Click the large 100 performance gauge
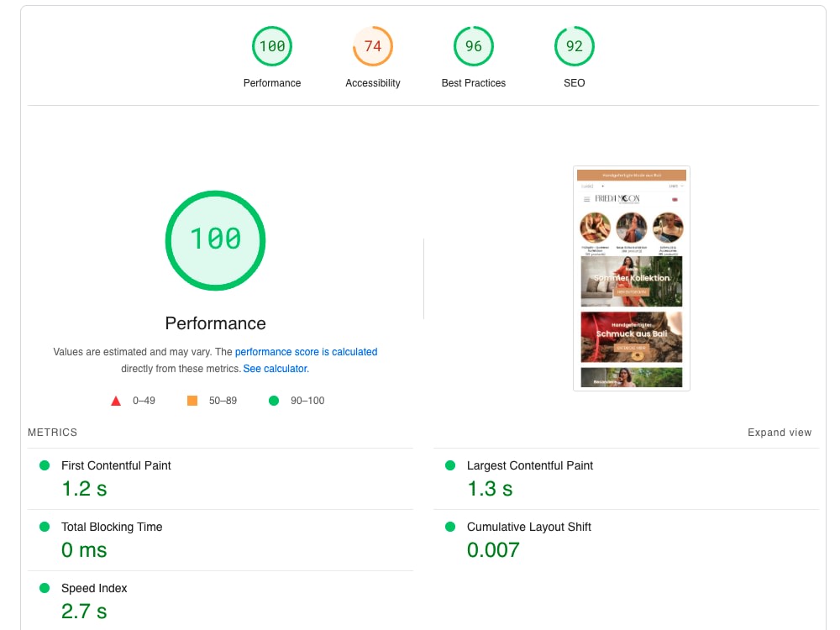Viewport: 840px width, 630px height. (215, 240)
